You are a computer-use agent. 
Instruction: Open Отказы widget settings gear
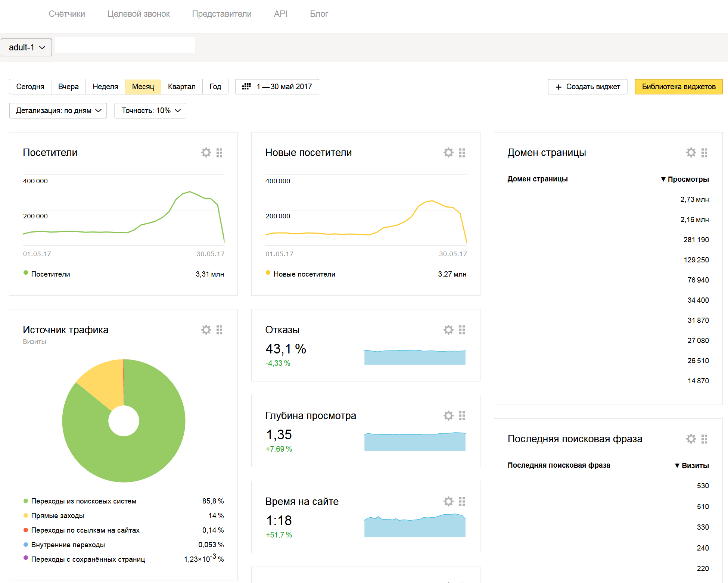[x=448, y=330]
